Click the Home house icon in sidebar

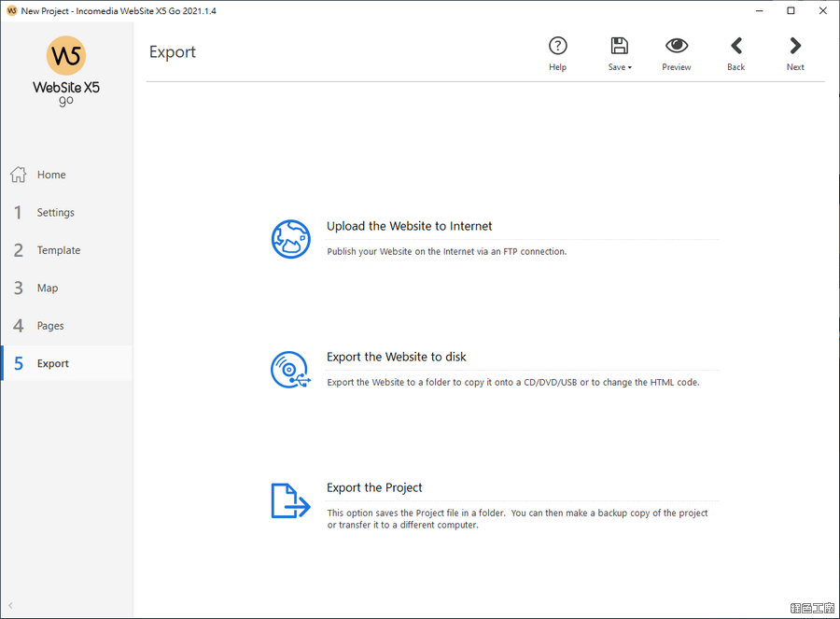coord(19,175)
